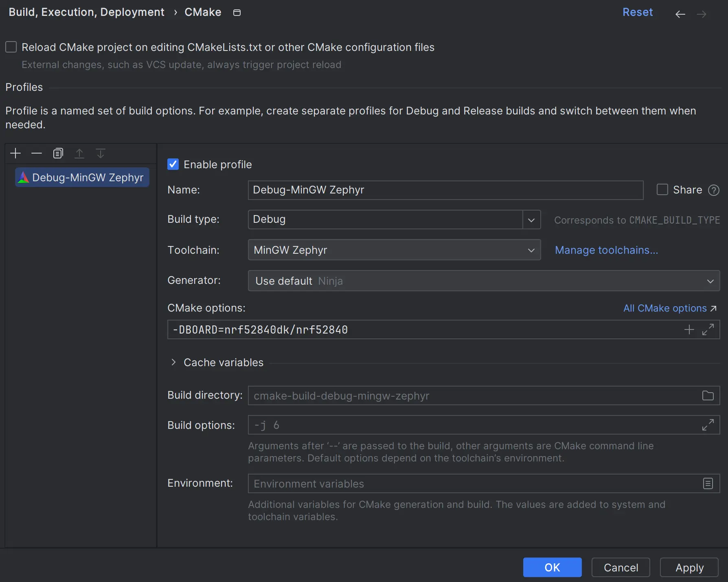Select Debug-MinGW Zephyr profile in list
The width and height of the screenshot is (728, 582).
coord(82,178)
